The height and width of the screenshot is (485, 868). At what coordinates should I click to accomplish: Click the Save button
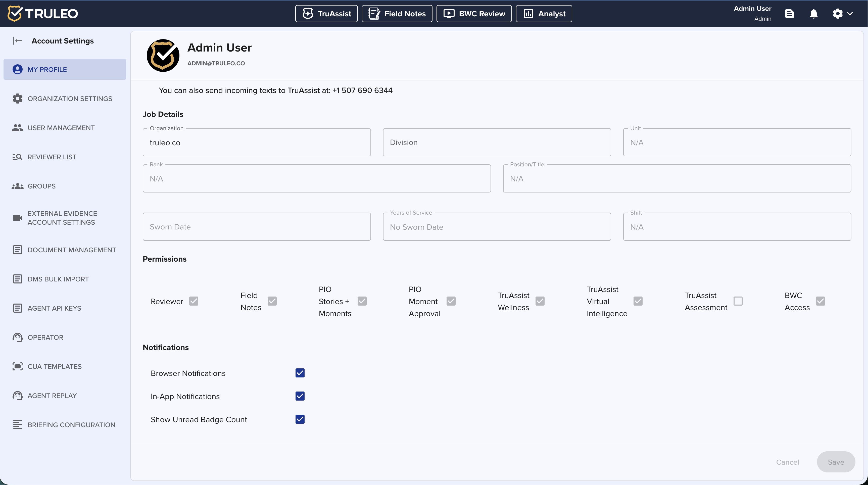836,462
